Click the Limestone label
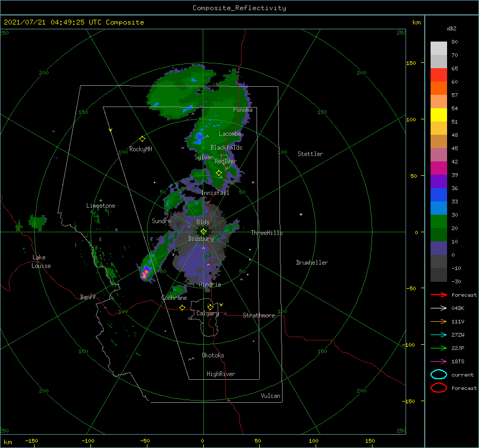 click(101, 206)
